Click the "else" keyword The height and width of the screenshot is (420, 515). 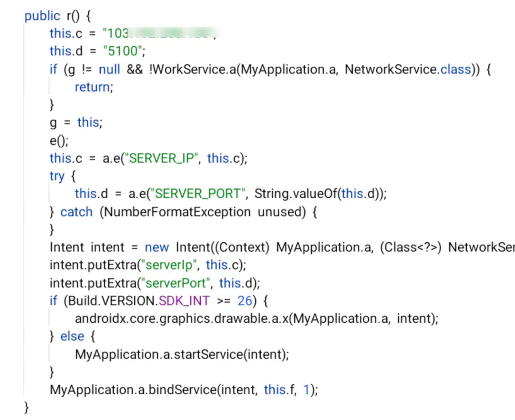click(x=72, y=336)
